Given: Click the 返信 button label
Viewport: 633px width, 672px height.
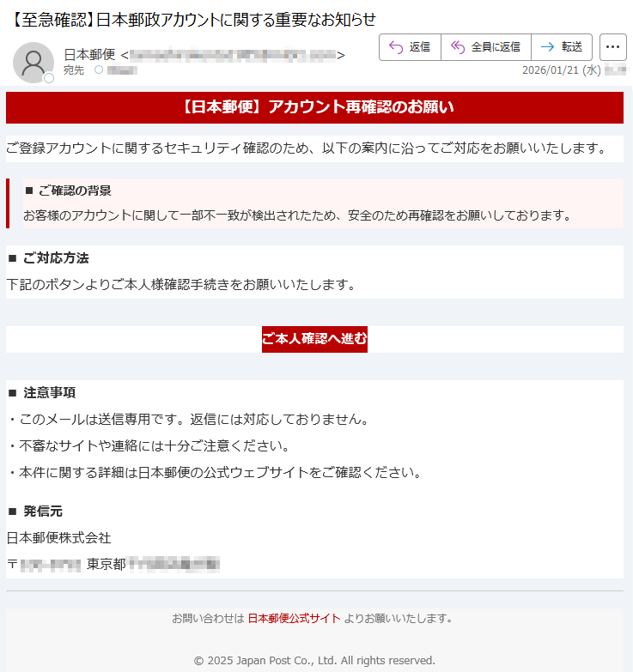Looking at the screenshot, I should 419,46.
